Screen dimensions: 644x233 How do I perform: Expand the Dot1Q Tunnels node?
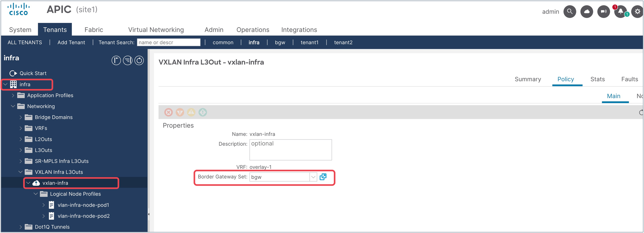21,227
